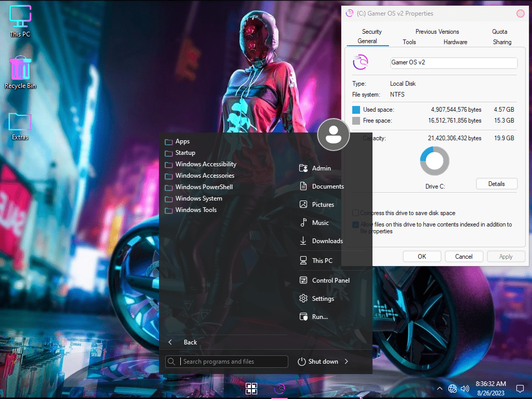Click OK in Properties dialog

tap(422, 257)
